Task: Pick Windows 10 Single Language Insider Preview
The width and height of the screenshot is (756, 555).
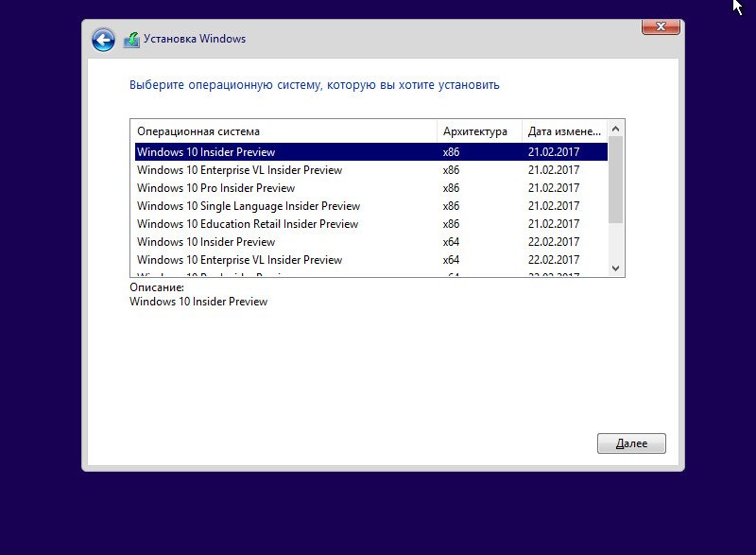Action: coord(370,206)
